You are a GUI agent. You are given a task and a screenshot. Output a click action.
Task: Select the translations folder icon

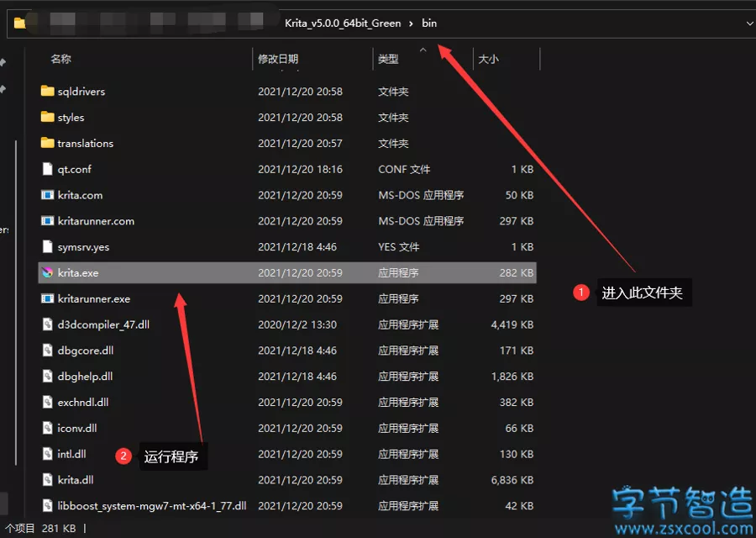tap(47, 143)
